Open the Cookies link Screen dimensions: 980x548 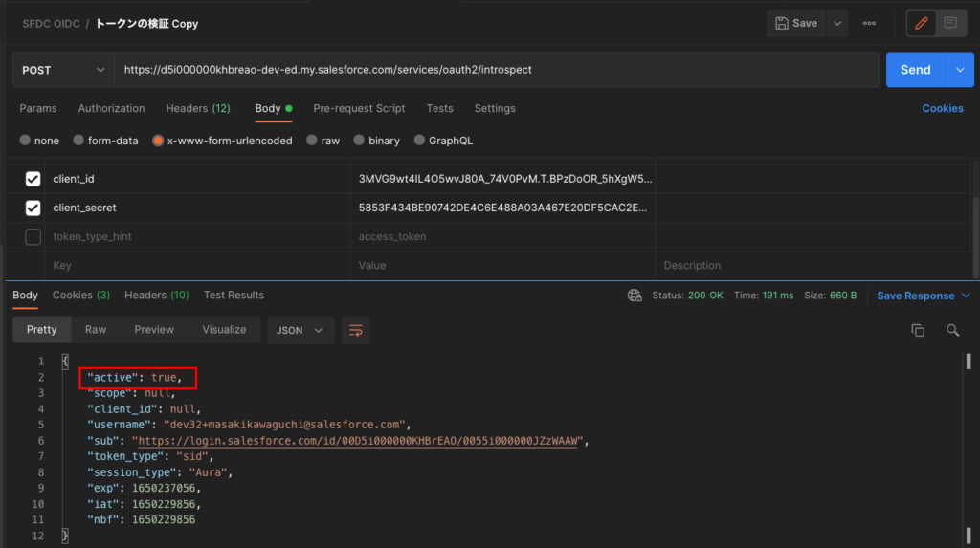coord(943,108)
